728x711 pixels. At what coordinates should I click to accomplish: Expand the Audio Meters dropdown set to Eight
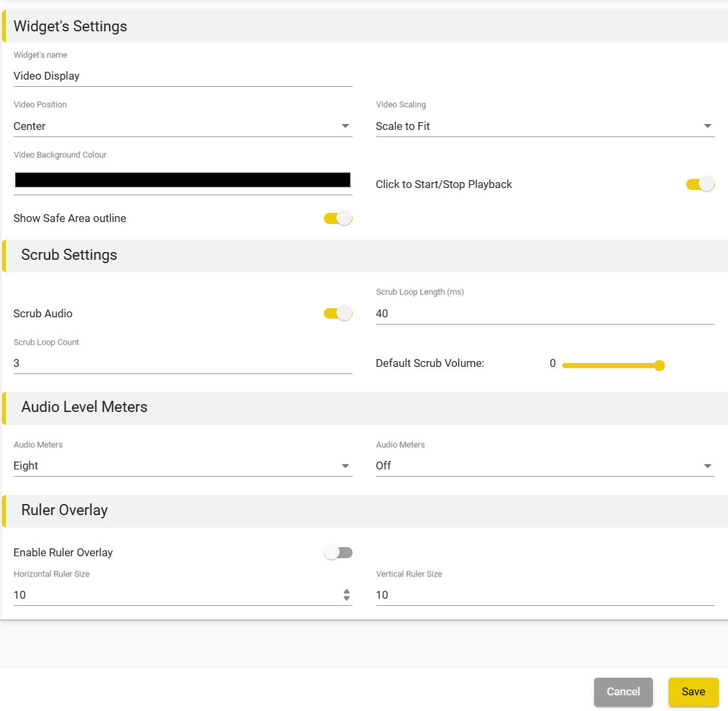(x=183, y=466)
